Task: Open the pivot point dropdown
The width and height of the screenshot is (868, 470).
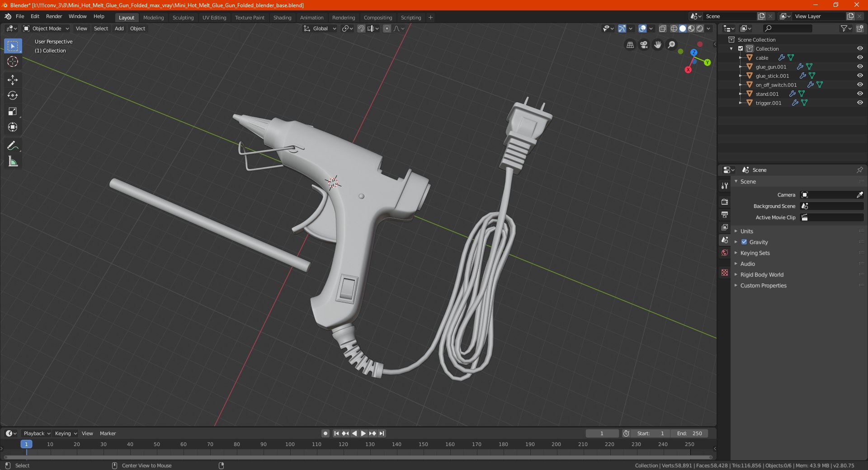Action: 347,28
